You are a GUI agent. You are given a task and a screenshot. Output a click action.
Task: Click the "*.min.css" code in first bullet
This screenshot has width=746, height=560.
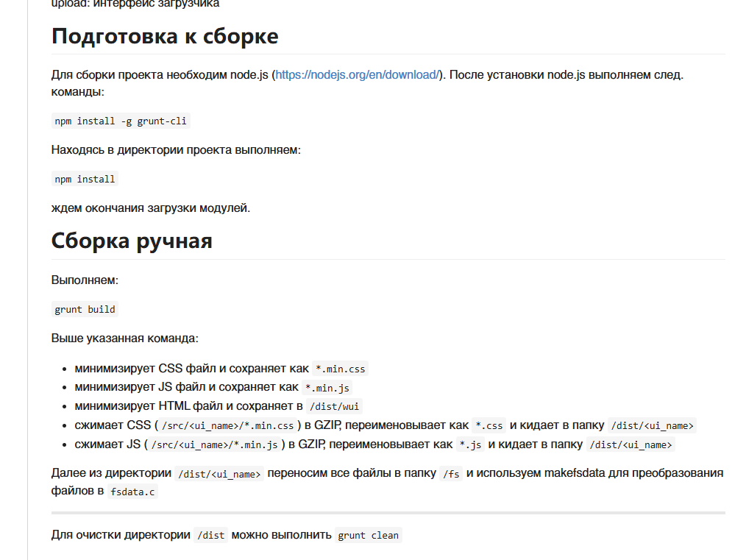(x=340, y=369)
